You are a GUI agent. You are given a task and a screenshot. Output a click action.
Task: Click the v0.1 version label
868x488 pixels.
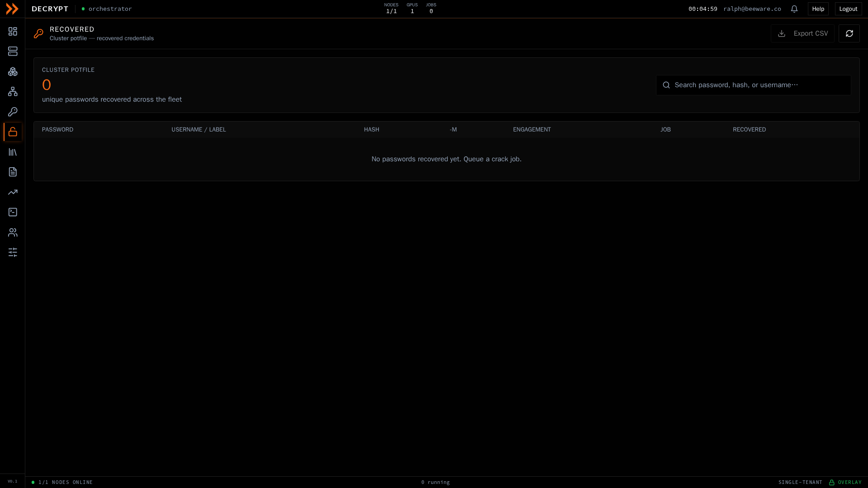12,481
